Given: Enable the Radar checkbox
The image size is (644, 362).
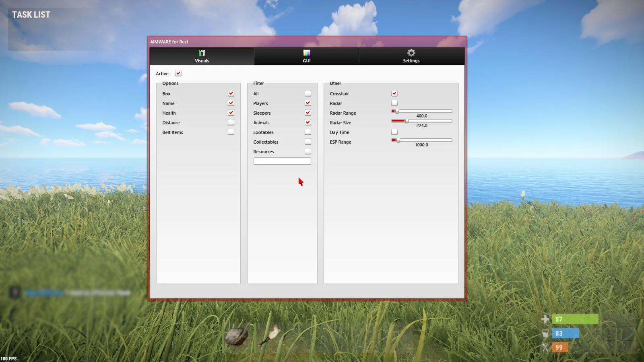Looking at the screenshot, I should 394,103.
